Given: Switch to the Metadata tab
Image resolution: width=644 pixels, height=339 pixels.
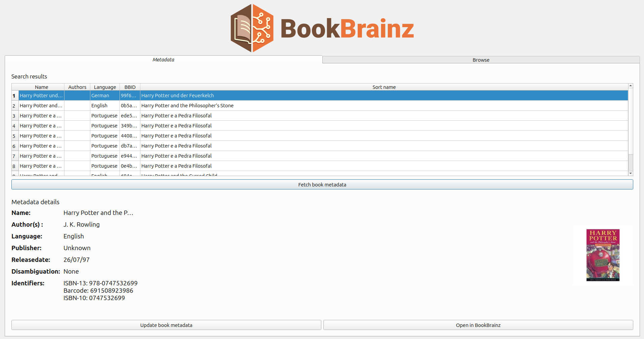Looking at the screenshot, I should point(164,60).
